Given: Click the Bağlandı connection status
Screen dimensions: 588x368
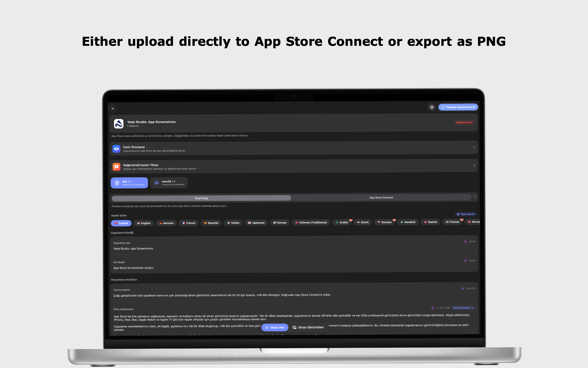Looking at the screenshot, I should coord(133,126).
